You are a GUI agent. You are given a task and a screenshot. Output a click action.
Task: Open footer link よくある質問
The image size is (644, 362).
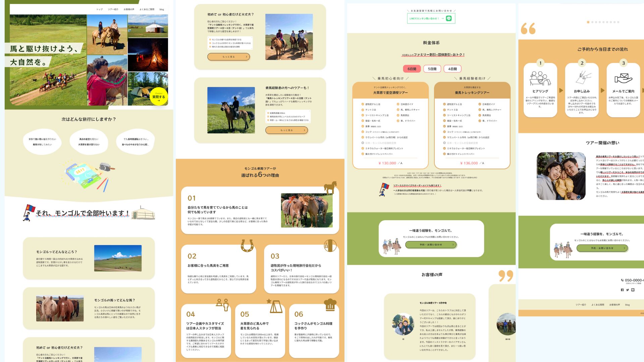pyautogui.click(x=598, y=305)
